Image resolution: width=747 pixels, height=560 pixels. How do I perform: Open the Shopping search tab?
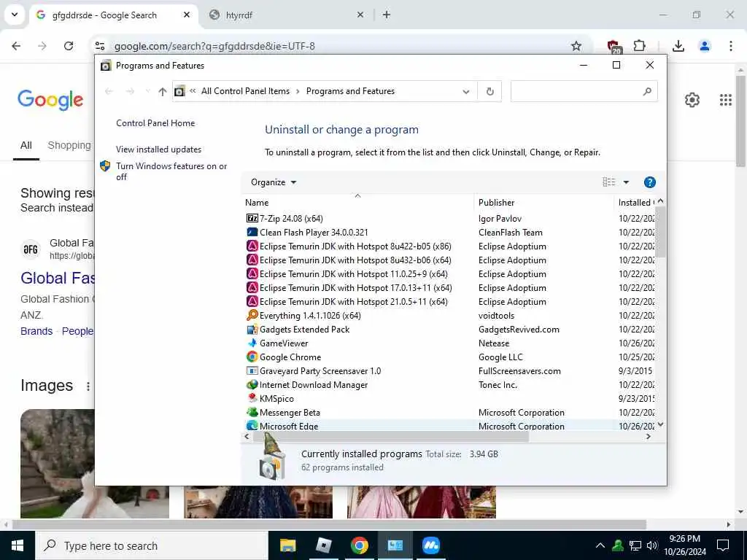69,145
